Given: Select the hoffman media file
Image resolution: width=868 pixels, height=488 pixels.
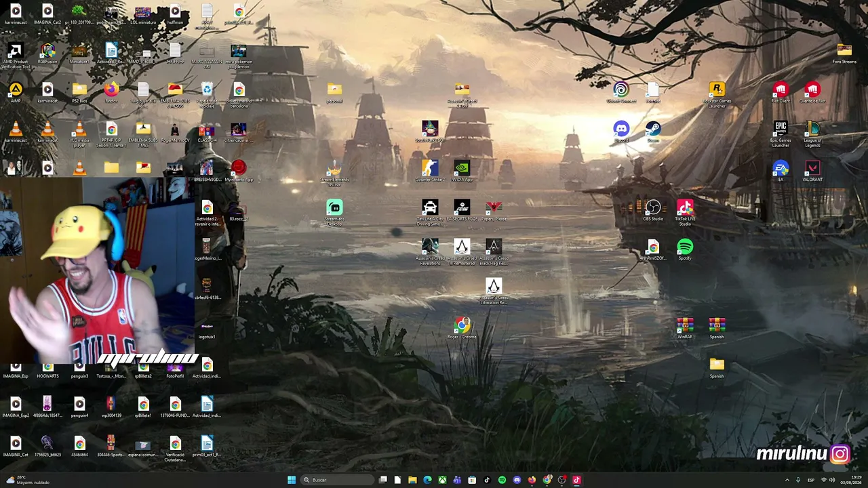Looking at the screenshot, I should coord(175,15).
